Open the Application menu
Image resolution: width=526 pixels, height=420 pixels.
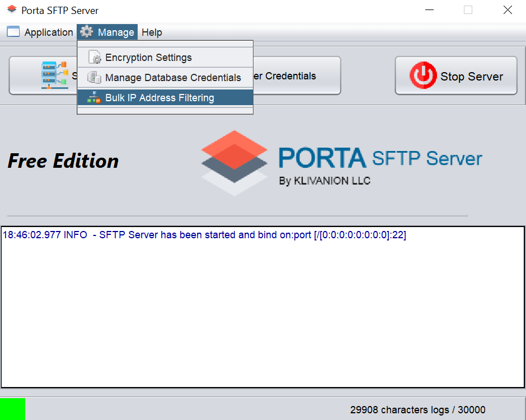pos(40,32)
